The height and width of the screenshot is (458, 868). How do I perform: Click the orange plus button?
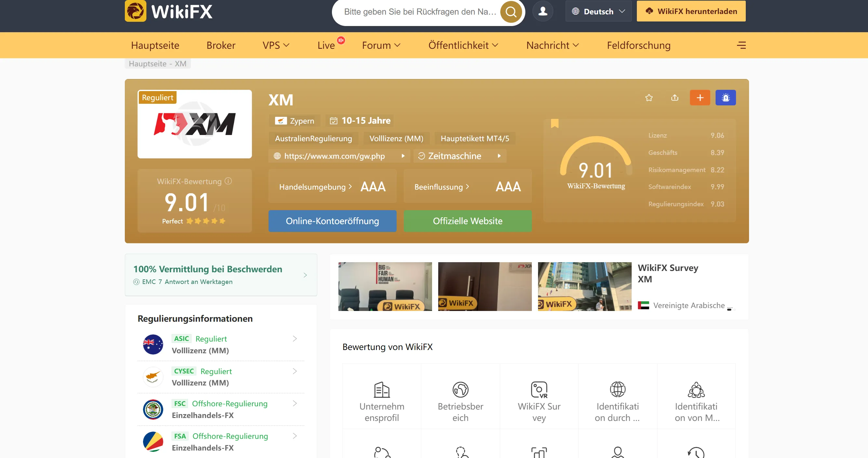click(x=700, y=98)
